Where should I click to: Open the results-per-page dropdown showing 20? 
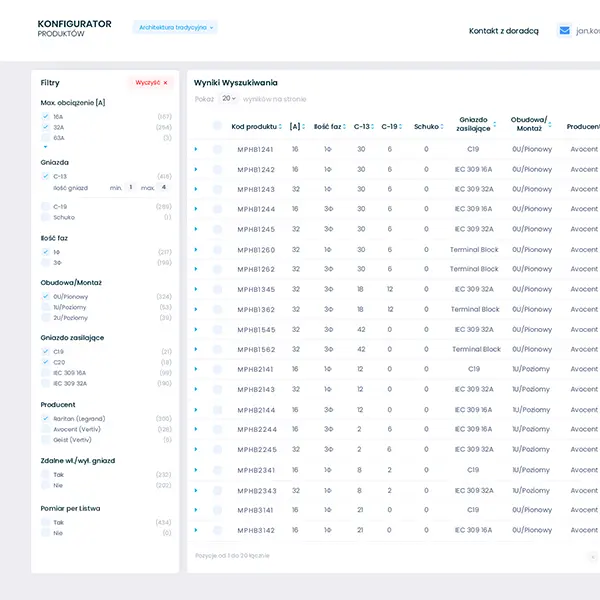point(229,99)
